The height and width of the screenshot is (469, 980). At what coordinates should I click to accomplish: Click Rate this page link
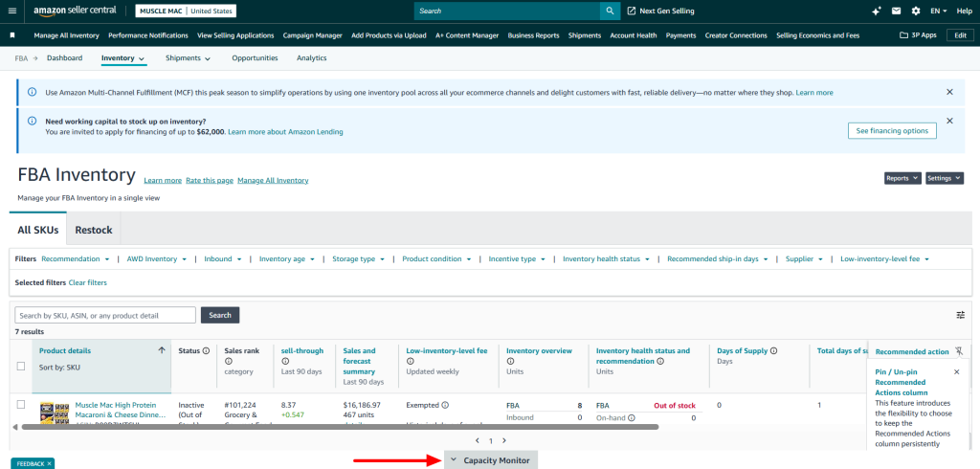click(210, 180)
